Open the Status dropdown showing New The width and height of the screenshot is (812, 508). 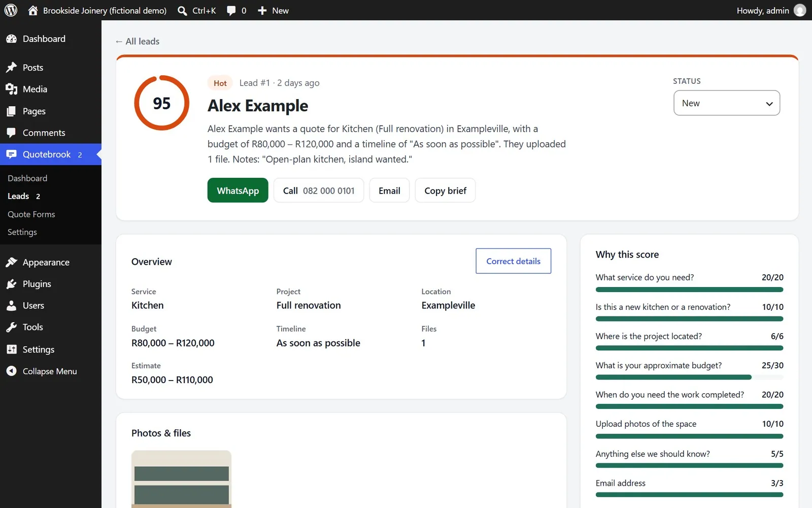pyautogui.click(x=727, y=103)
